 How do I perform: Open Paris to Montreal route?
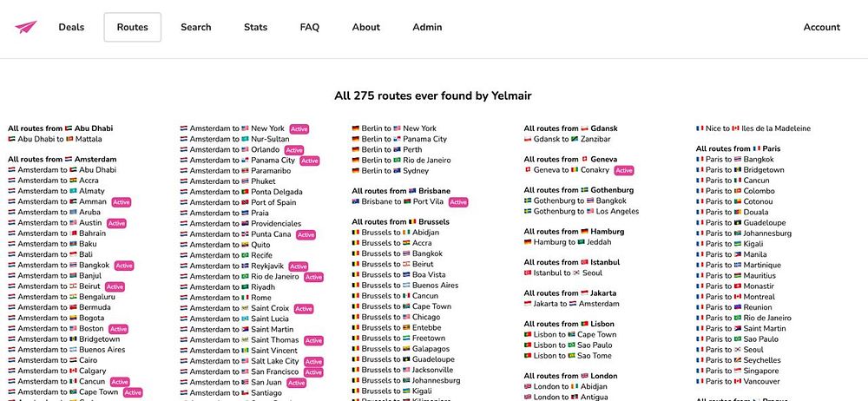pyautogui.click(x=736, y=297)
